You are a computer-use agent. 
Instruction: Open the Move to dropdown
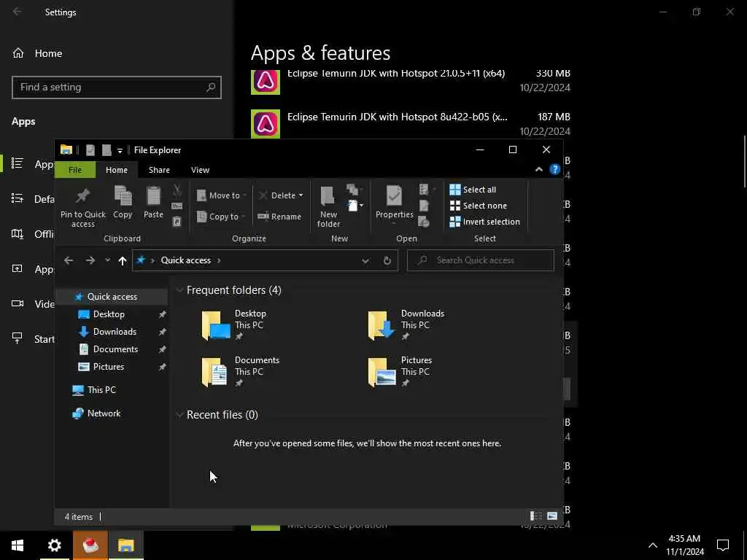tap(222, 195)
